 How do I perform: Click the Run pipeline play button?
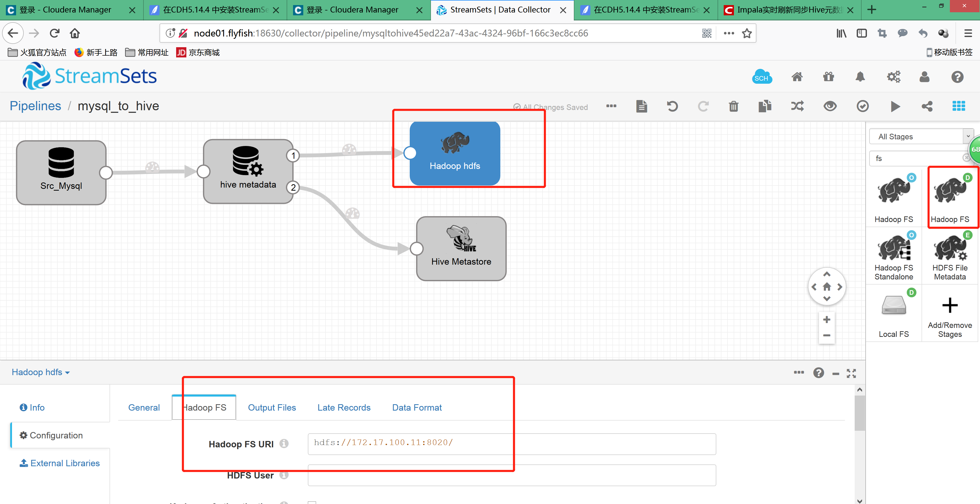coord(894,106)
